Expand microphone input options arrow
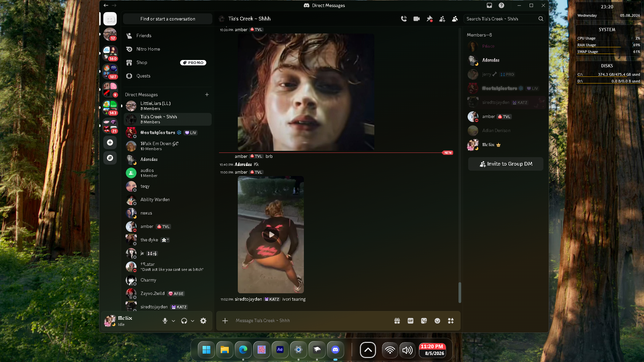 pos(173,321)
